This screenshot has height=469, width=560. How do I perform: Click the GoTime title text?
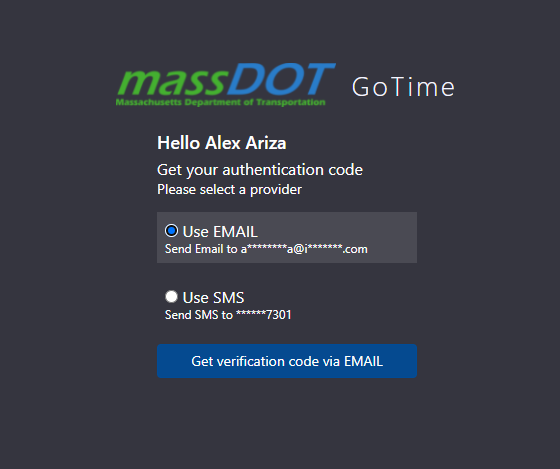click(x=403, y=87)
